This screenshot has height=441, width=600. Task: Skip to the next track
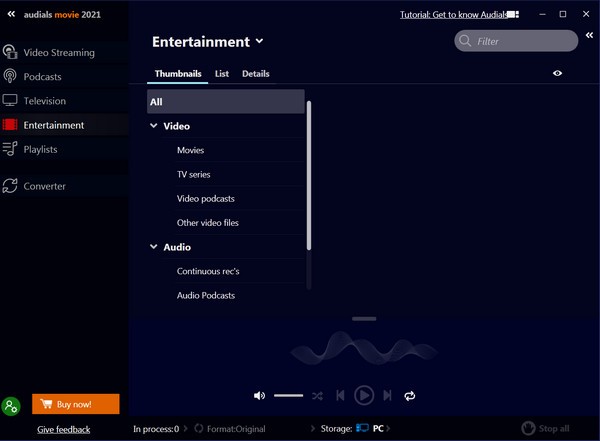click(x=388, y=396)
